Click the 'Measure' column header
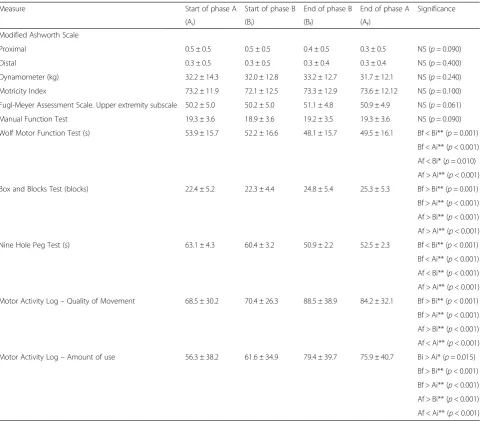Viewport: 481px width, 421px height. click(x=12, y=9)
